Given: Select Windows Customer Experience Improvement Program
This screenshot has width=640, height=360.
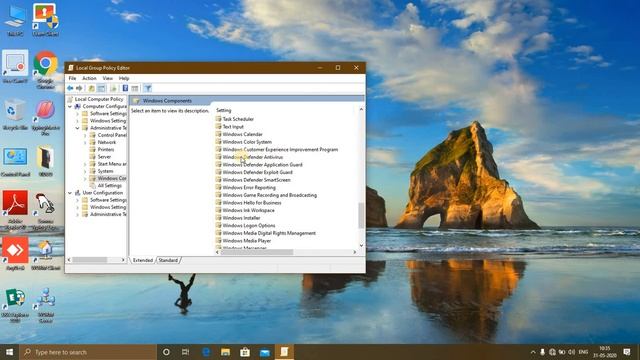Looking at the screenshot, I should 280,149.
